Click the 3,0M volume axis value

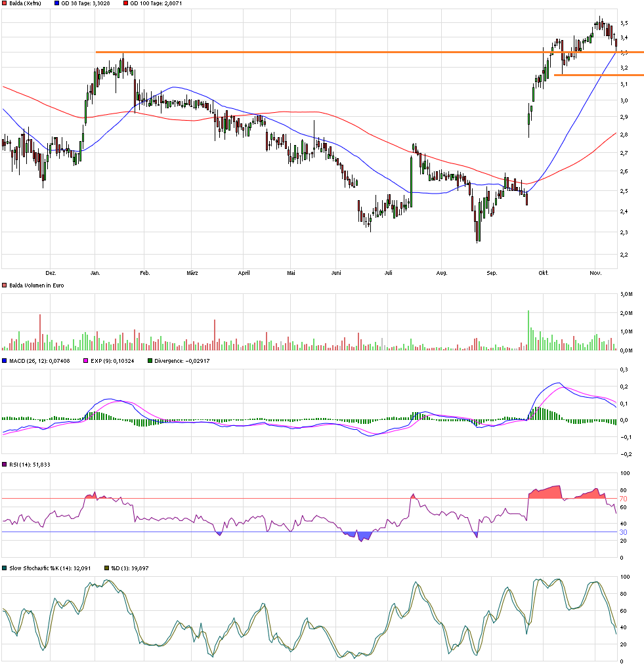pos(626,294)
